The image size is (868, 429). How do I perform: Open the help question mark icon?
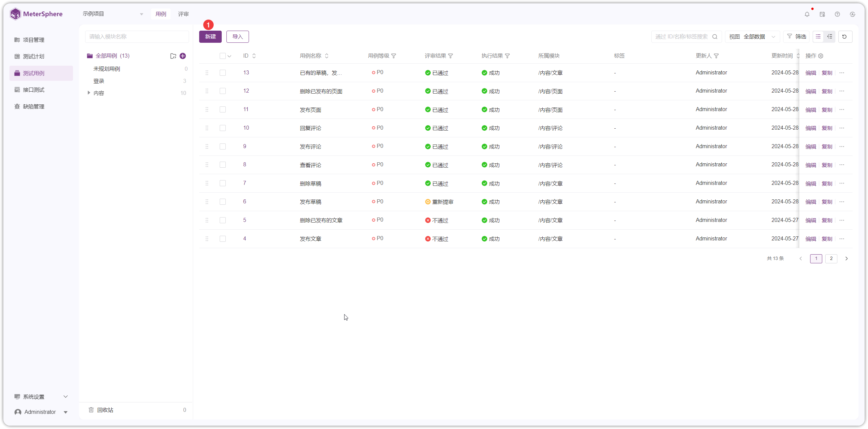point(837,14)
